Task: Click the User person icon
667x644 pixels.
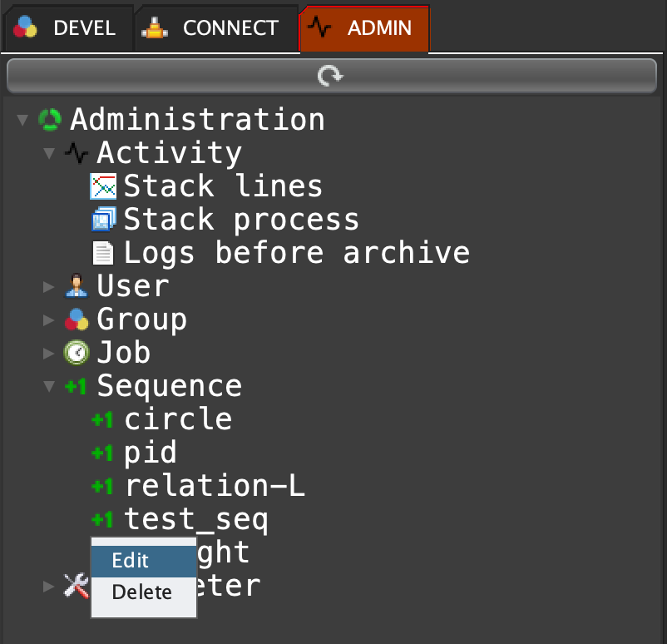Action: pos(77,286)
